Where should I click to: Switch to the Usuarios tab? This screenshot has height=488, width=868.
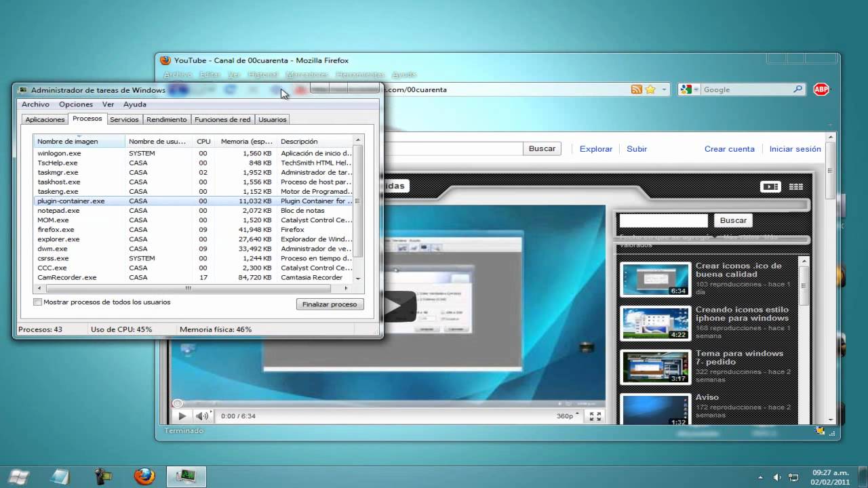(x=272, y=119)
